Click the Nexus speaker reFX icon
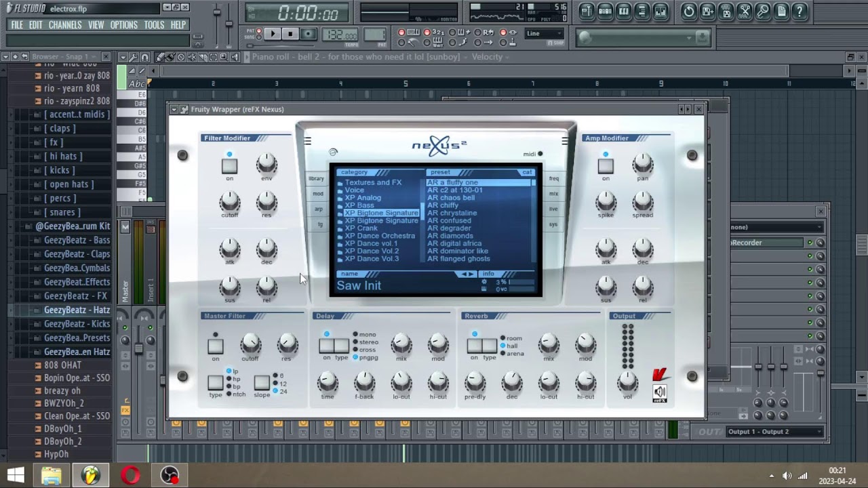868x488 pixels. coord(659,392)
